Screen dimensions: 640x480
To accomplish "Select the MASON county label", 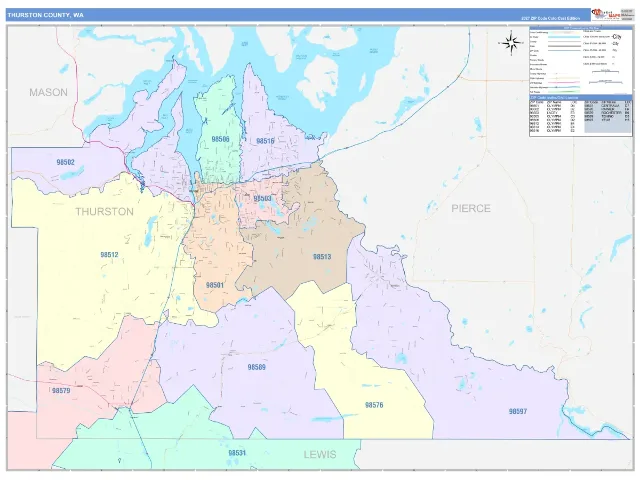I will 48,92.
